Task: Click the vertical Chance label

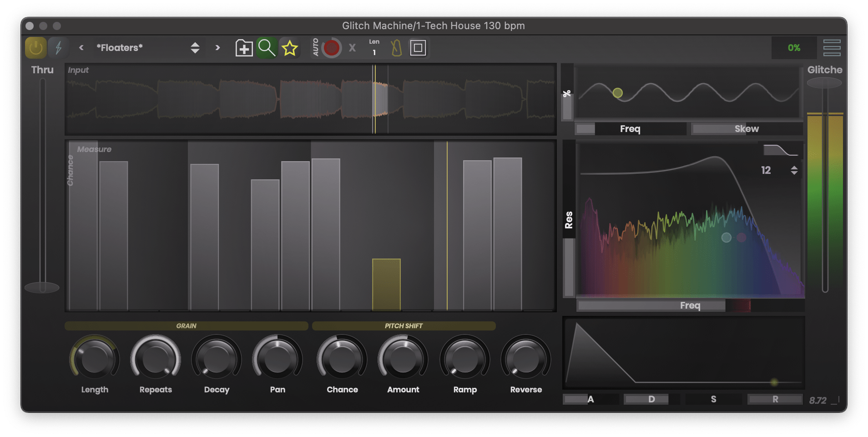Action: tap(70, 171)
